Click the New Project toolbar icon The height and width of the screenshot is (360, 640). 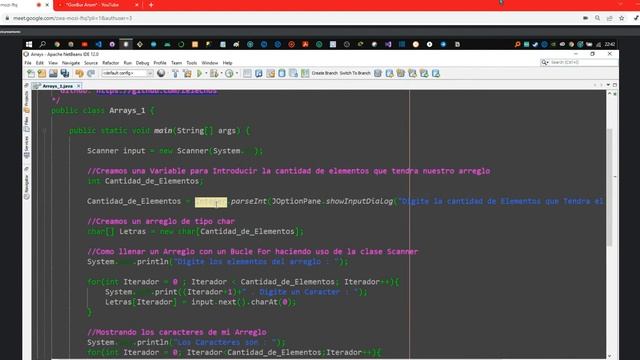pyautogui.click(x=42, y=73)
